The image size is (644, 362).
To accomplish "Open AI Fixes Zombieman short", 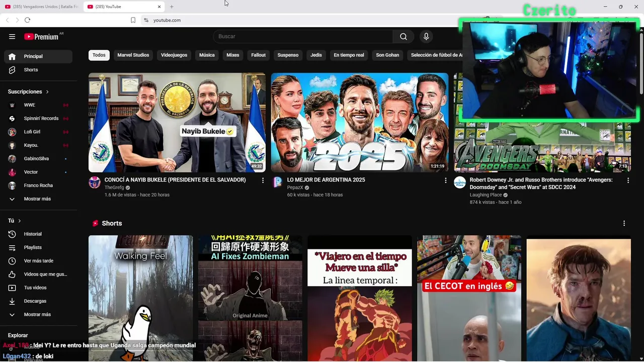I will [250, 298].
